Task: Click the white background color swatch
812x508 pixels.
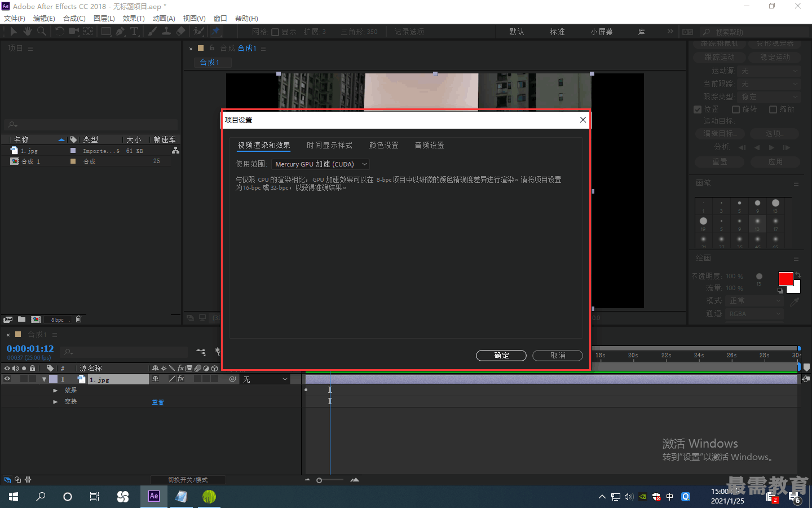Action: 796,288
